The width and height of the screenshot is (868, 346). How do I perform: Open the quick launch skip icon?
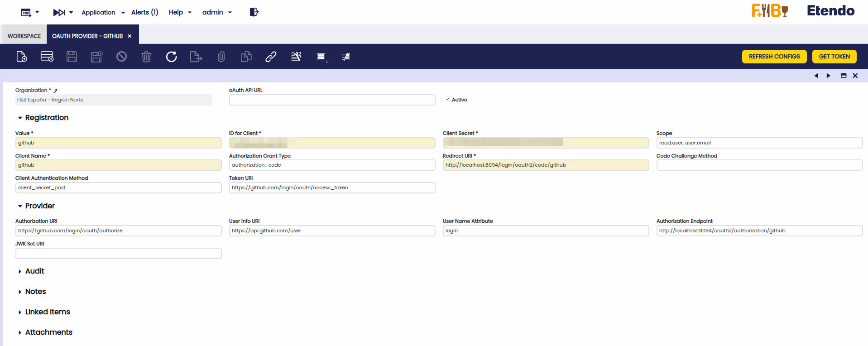(63, 12)
